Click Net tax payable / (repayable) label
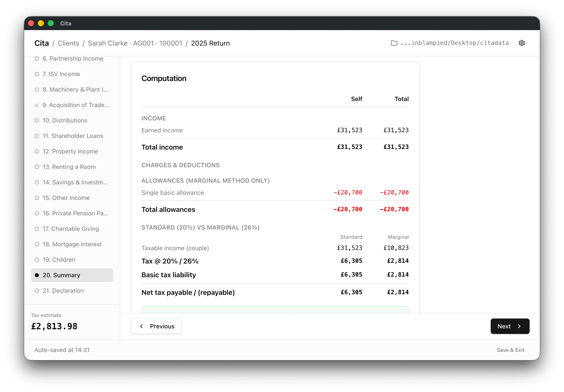564x392 pixels. coord(188,292)
